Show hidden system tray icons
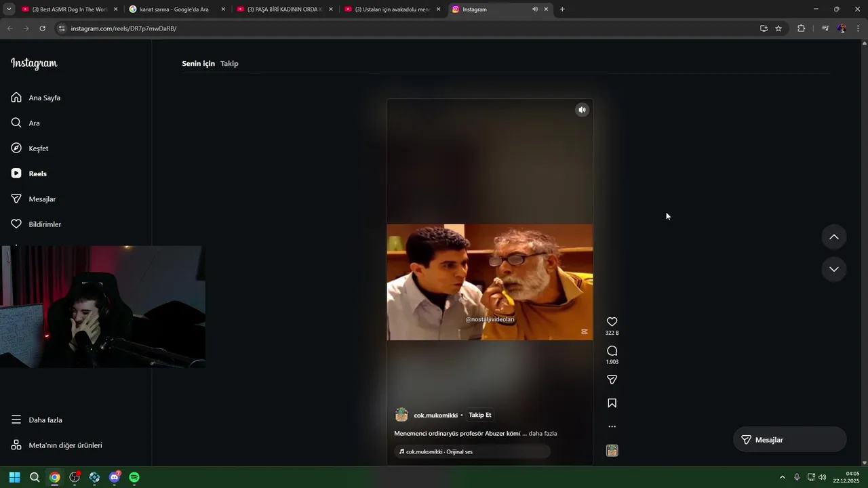This screenshot has height=488, width=868. point(782,477)
